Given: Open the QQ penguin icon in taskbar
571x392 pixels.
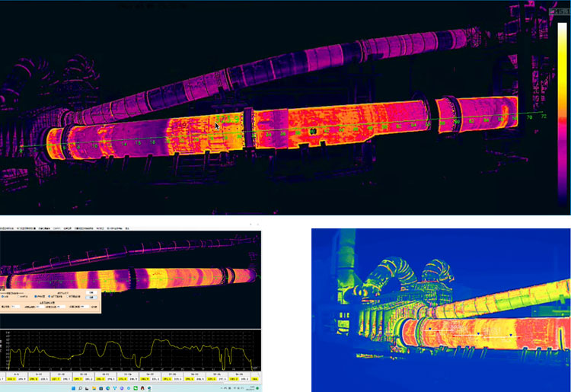Looking at the screenshot, I should tap(142, 388).
